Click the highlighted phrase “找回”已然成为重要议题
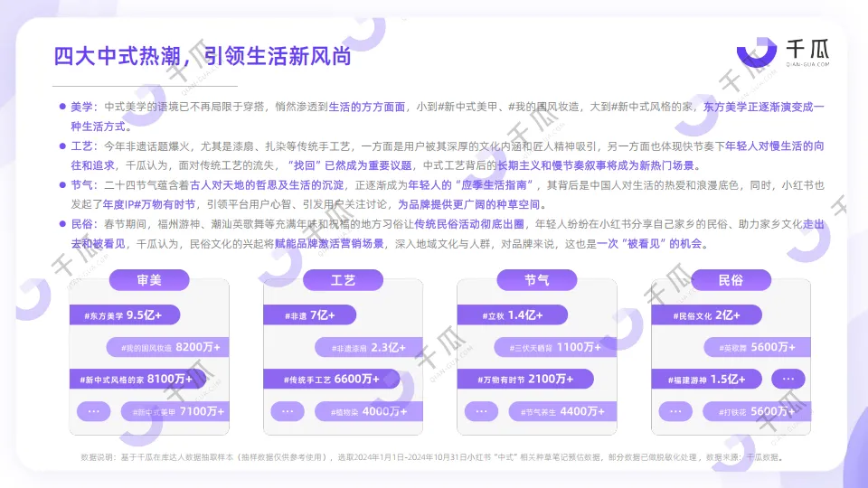This screenshot has width=868, height=488. pos(350,165)
